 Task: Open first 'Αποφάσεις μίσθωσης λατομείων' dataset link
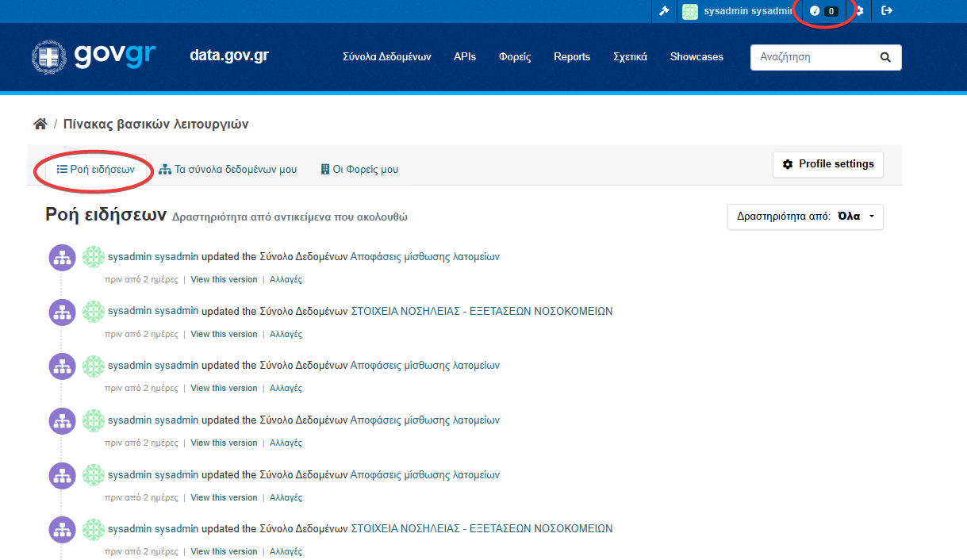424,257
